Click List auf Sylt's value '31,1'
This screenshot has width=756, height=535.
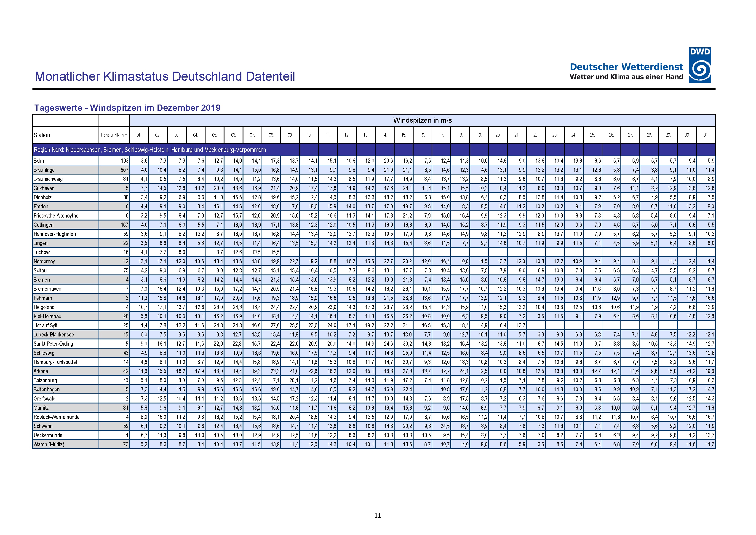(x=407, y=325)
